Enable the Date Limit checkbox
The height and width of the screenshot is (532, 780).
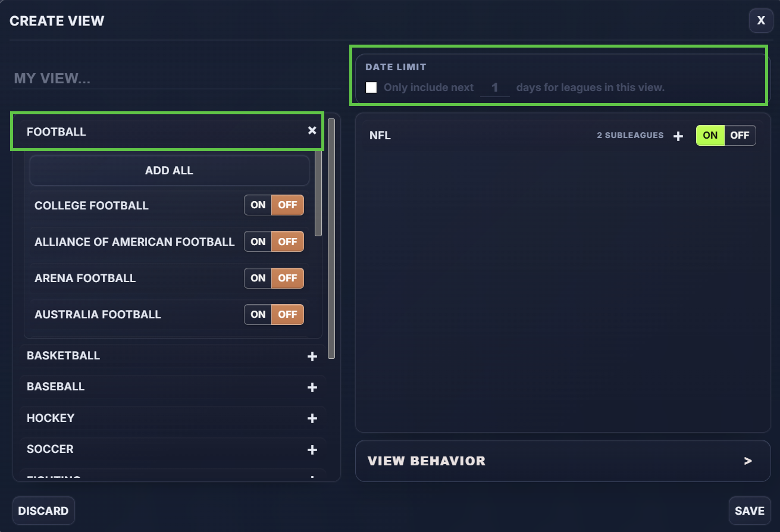(371, 87)
